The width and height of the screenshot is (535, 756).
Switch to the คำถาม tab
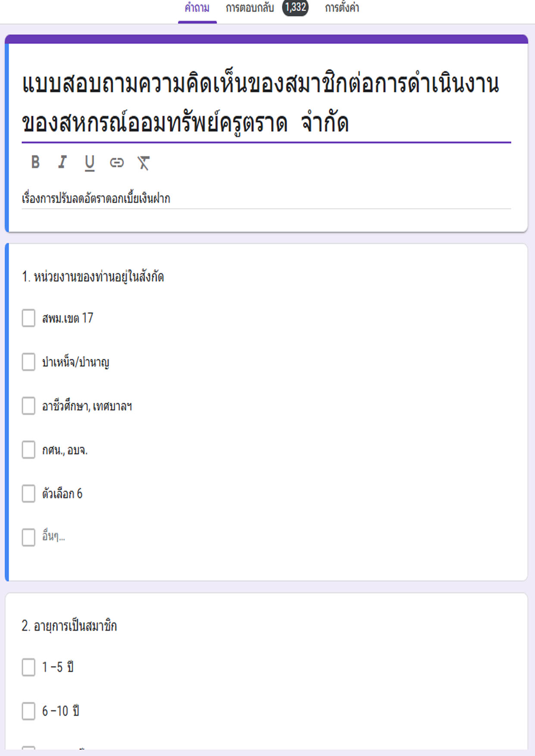click(x=197, y=8)
